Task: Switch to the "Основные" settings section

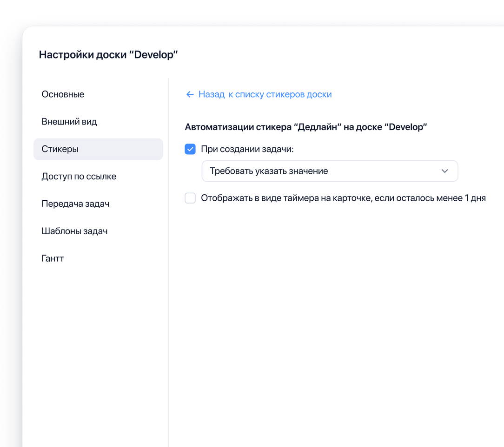Action: tap(63, 94)
